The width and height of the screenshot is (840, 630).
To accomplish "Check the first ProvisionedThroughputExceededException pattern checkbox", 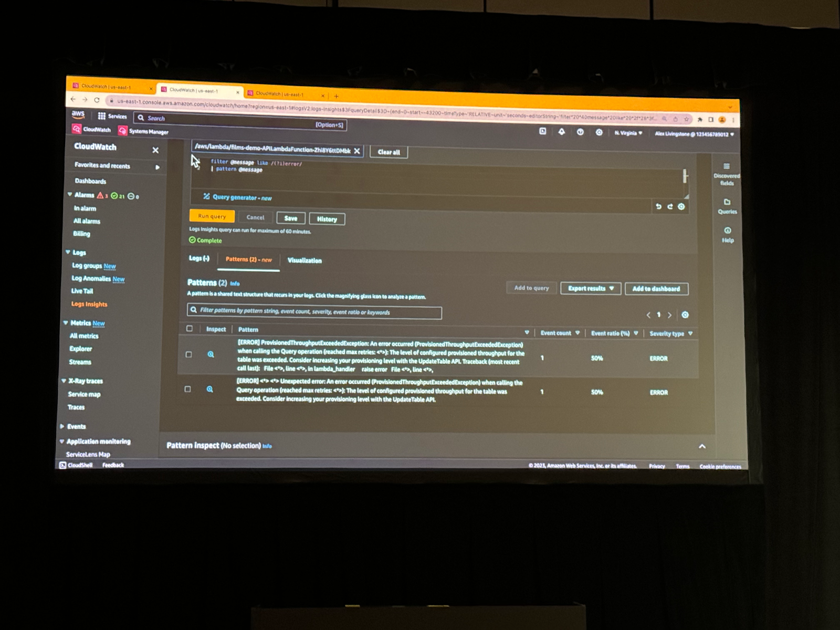I will [x=188, y=354].
